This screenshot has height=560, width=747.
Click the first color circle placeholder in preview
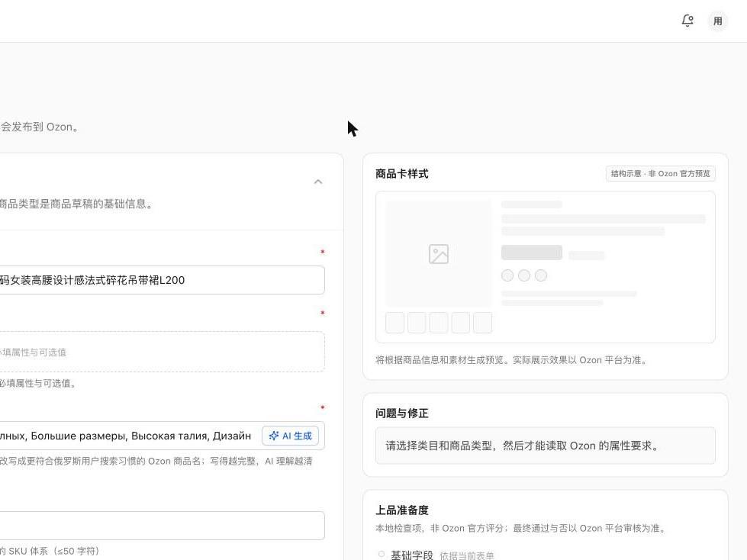pos(507,275)
